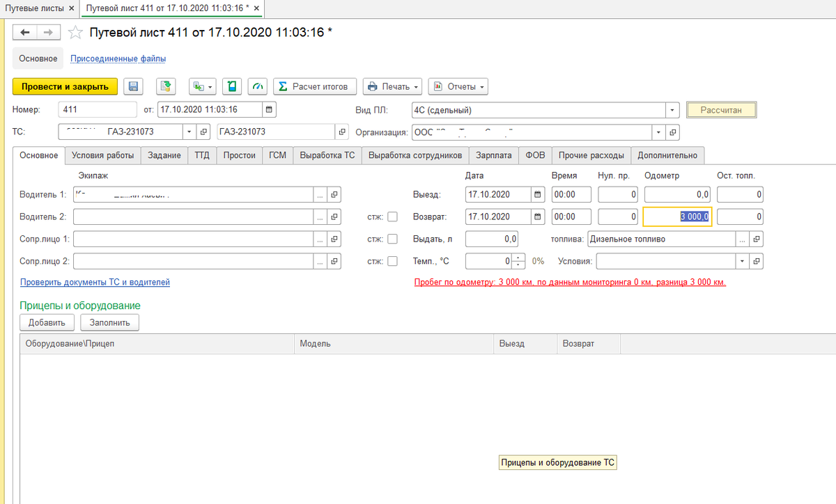
Task: Toggle стж checkbox for Водитель 2
Action: pyautogui.click(x=392, y=216)
